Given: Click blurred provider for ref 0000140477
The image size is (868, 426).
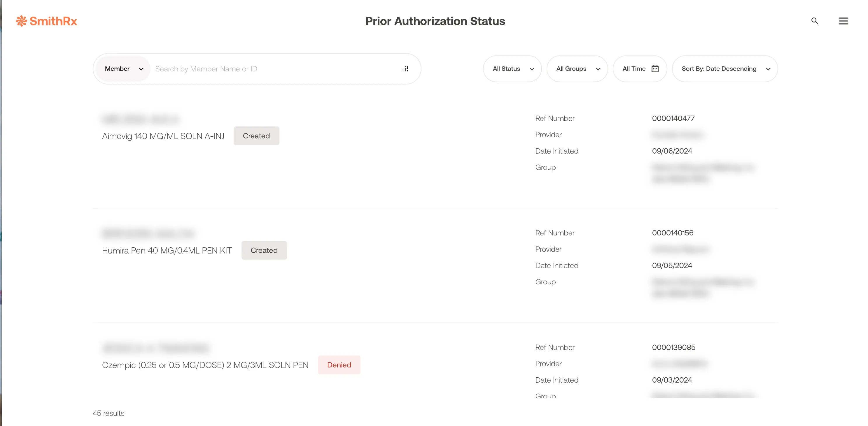Looking at the screenshot, I should (677, 135).
